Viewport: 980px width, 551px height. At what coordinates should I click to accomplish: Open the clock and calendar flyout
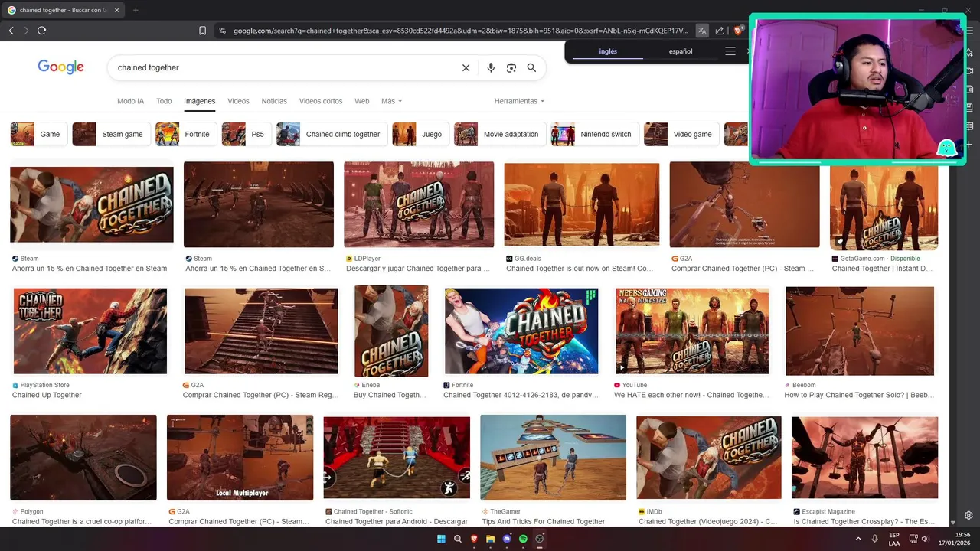click(953, 539)
